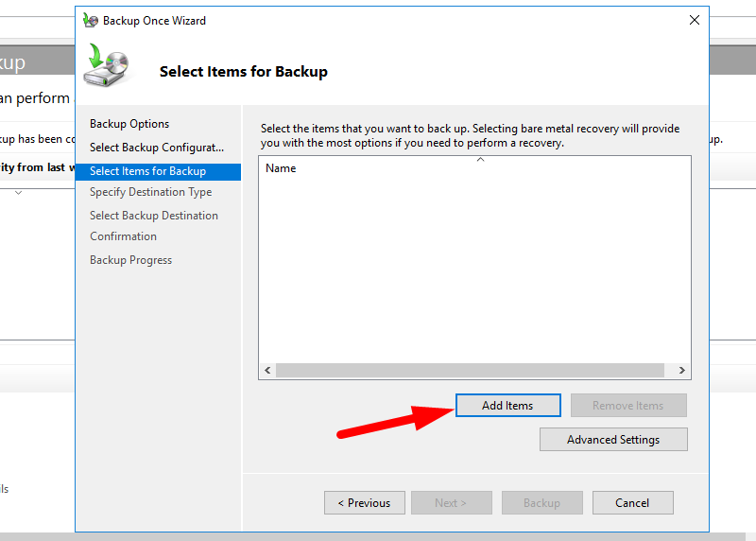756x541 pixels.
Task: Choose the Select Backup Destination step
Action: click(153, 216)
